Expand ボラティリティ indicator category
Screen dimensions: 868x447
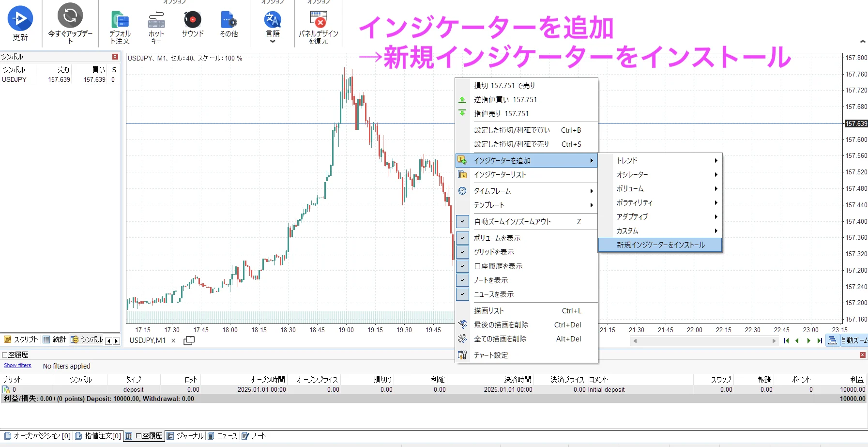click(660, 202)
